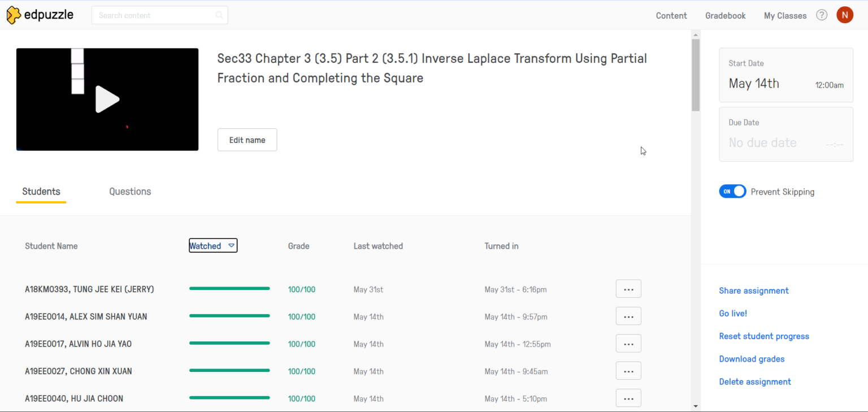This screenshot has width=868, height=412.
Task: Play the assignment video
Action: pos(107,99)
